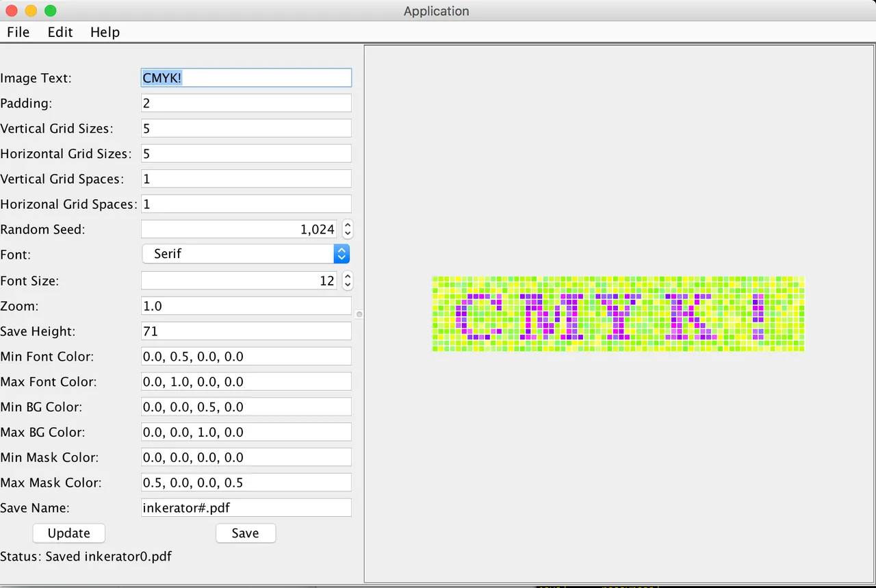Click the Image Text label

pos(36,78)
